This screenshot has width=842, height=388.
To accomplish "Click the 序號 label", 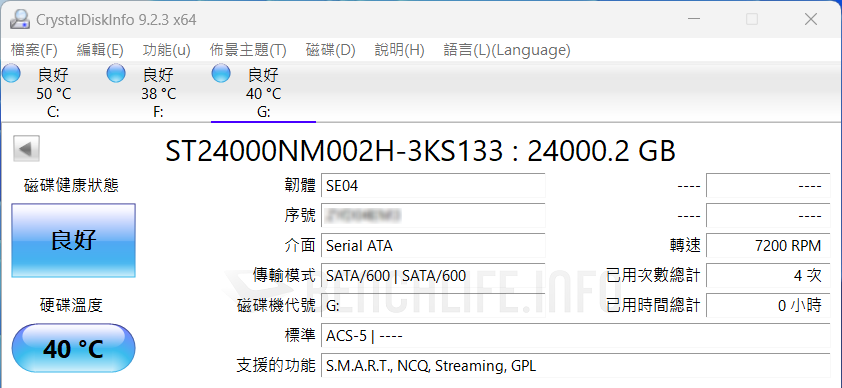I will pyautogui.click(x=300, y=216).
